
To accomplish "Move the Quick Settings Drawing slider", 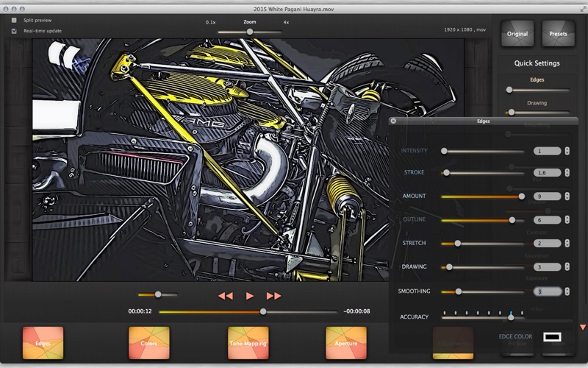I will tap(512, 113).
